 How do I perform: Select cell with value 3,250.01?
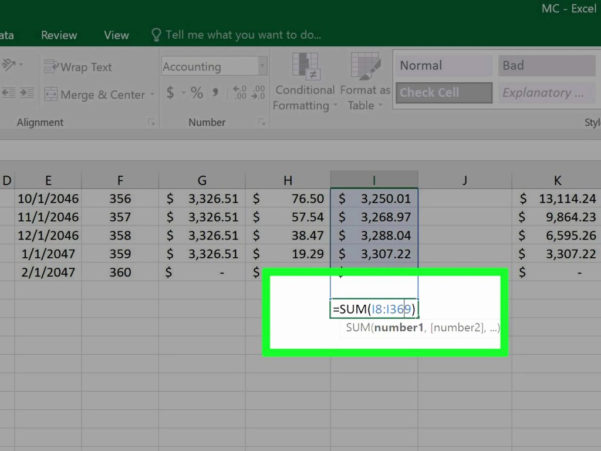[x=374, y=198]
